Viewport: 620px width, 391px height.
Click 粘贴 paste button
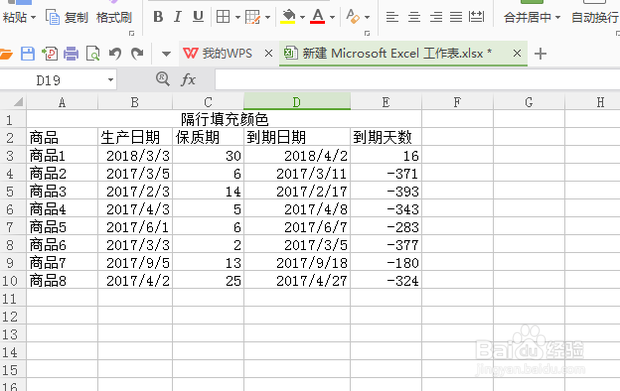[x=15, y=17]
